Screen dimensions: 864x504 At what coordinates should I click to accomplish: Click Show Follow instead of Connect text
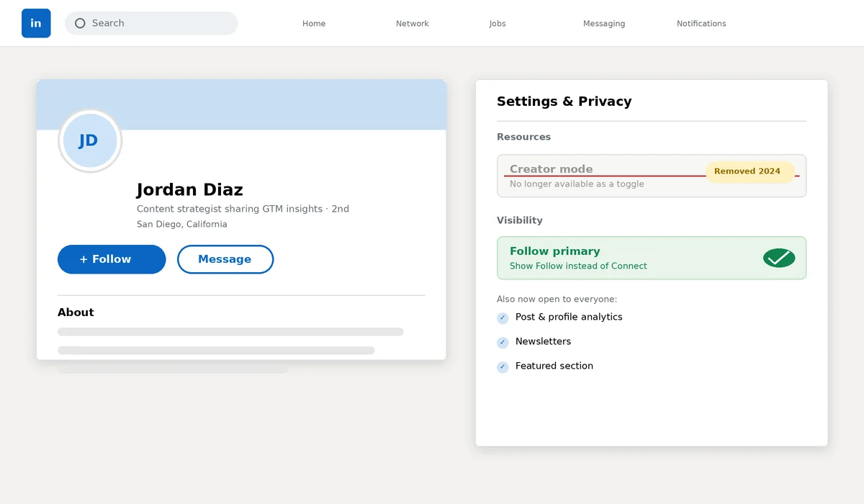(578, 266)
